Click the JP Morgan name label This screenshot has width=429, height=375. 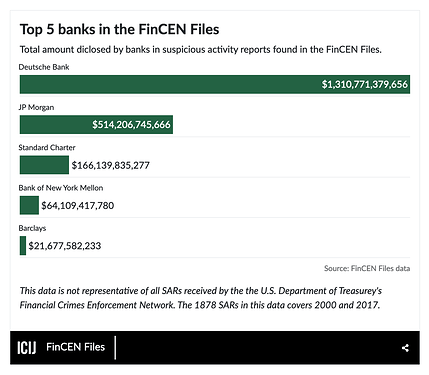tap(36, 107)
